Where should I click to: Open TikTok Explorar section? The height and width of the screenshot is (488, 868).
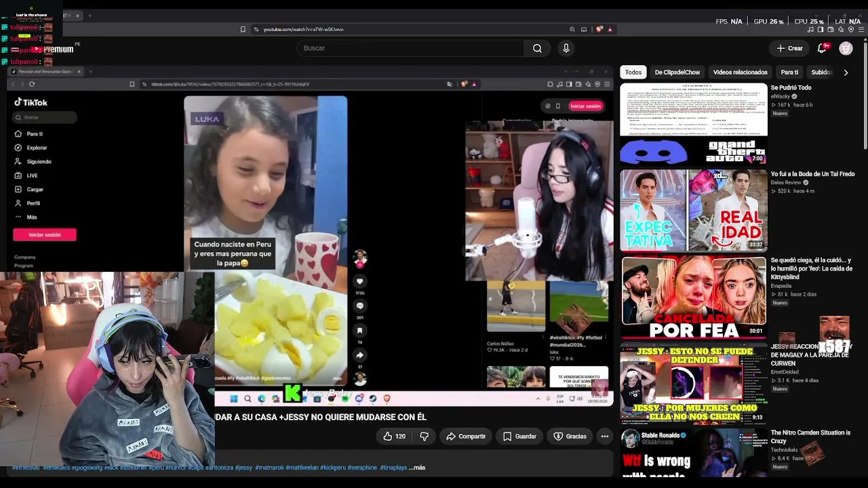31,148
